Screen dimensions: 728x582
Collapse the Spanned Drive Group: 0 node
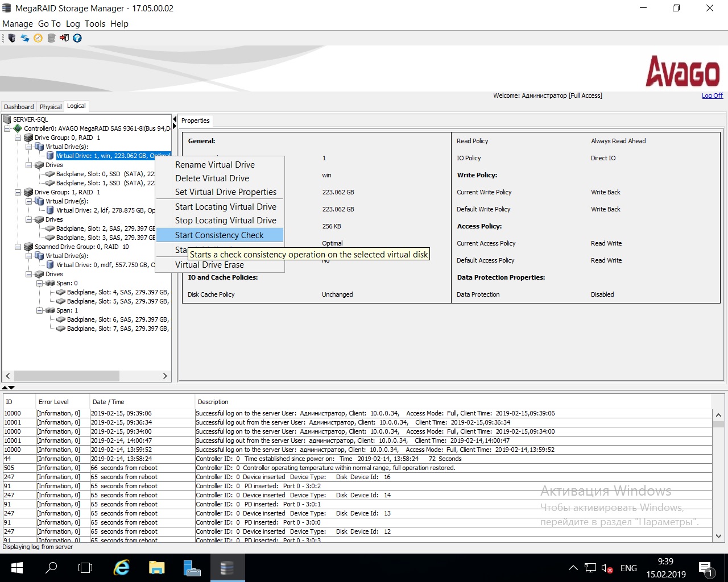point(18,247)
